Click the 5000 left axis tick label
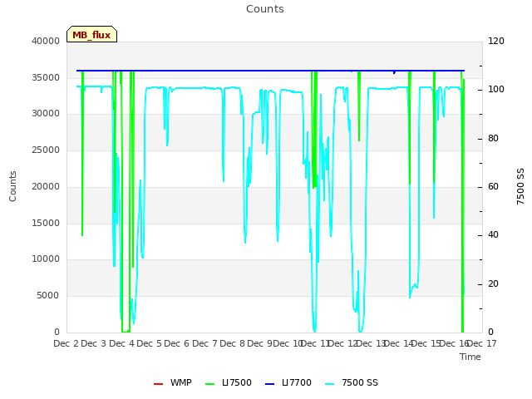 (x=48, y=296)
